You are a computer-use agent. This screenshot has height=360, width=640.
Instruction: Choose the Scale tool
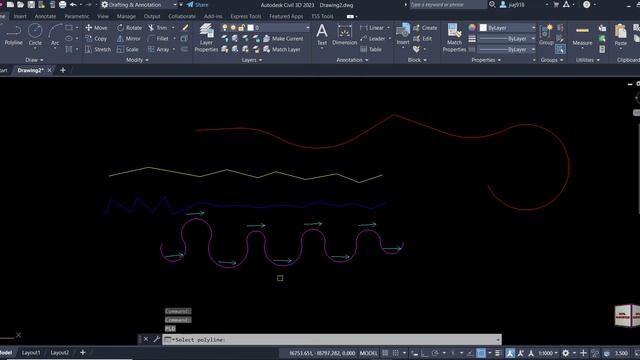[128, 49]
